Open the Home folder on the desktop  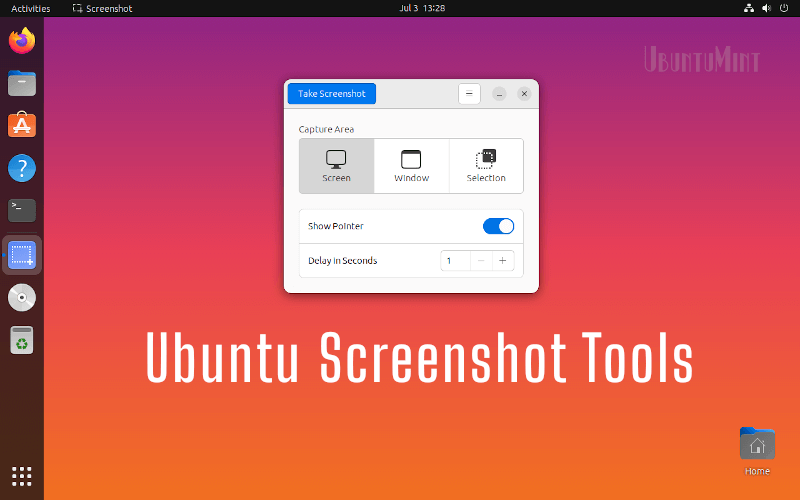click(x=757, y=452)
